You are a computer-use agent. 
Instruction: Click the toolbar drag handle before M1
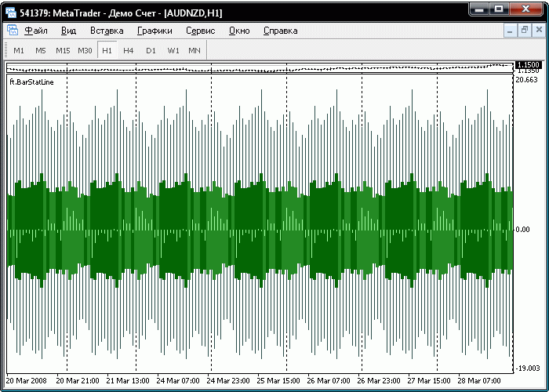5,50
